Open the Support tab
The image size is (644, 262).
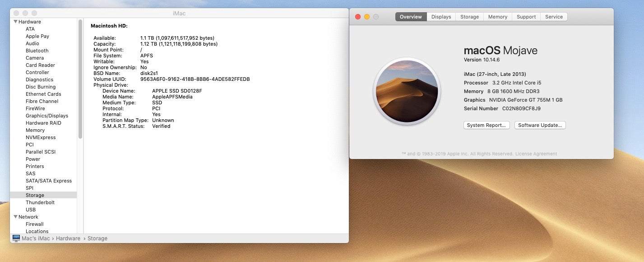point(526,17)
